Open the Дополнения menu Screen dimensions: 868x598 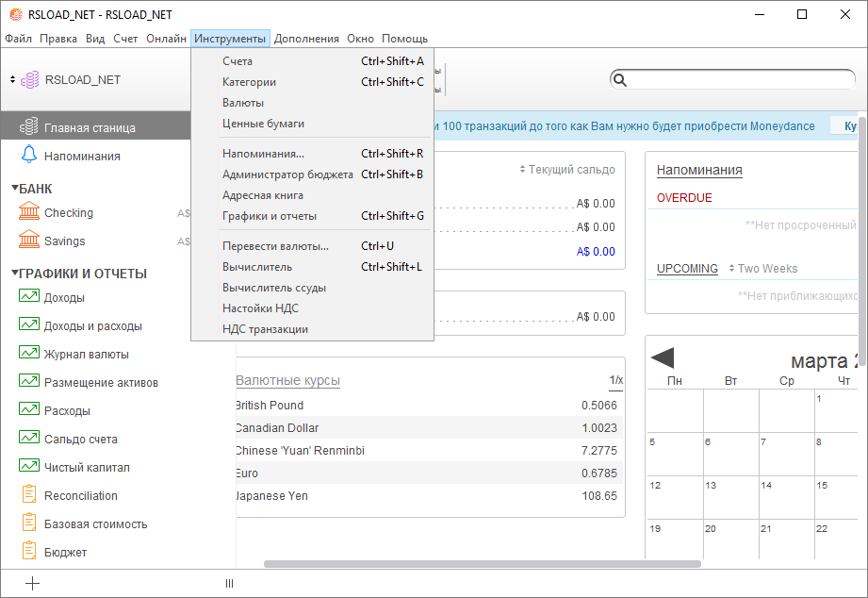[306, 39]
